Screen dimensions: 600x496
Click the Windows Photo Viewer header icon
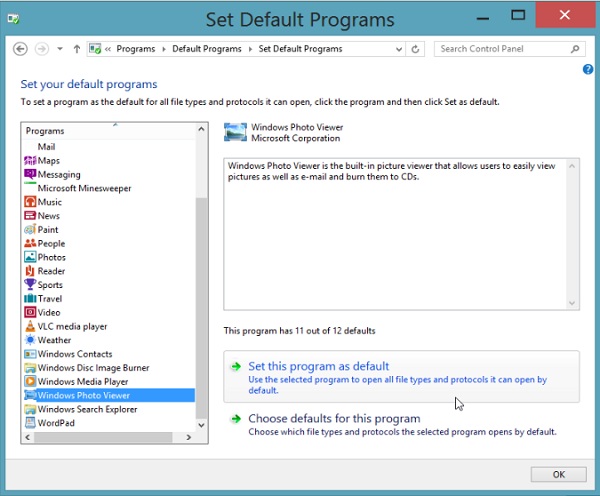(235, 132)
